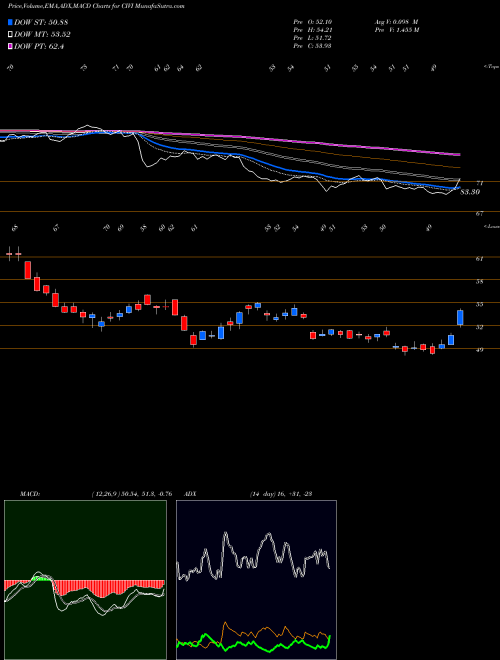Click the first large red candle below 61
The image size is (500, 660).
pos(28,270)
